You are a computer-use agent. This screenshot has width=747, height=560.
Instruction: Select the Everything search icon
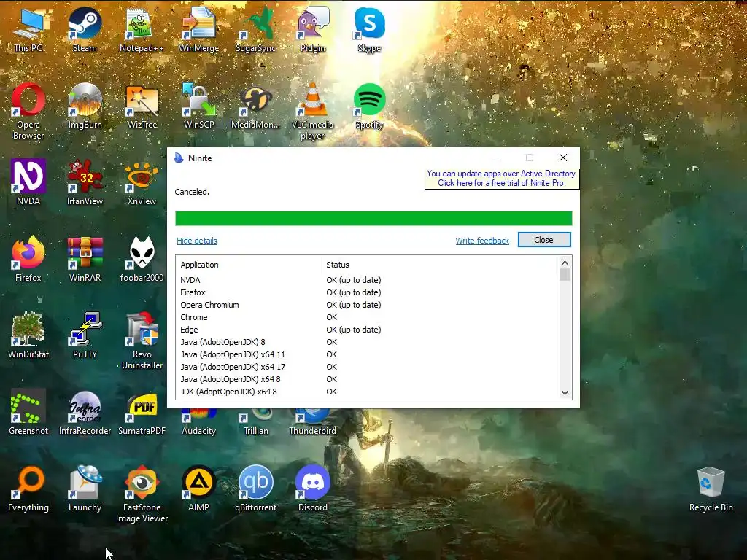(28, 489)
